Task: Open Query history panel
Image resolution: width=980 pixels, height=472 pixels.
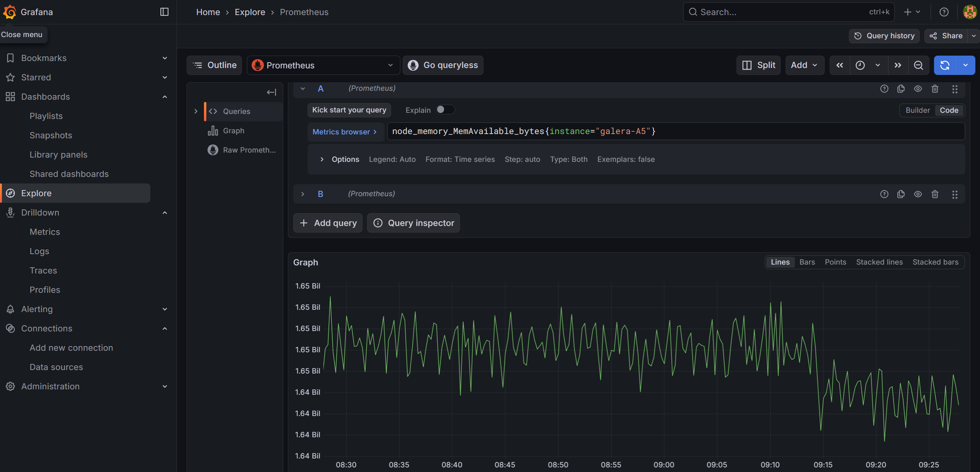Action: [x=884, y=36]
